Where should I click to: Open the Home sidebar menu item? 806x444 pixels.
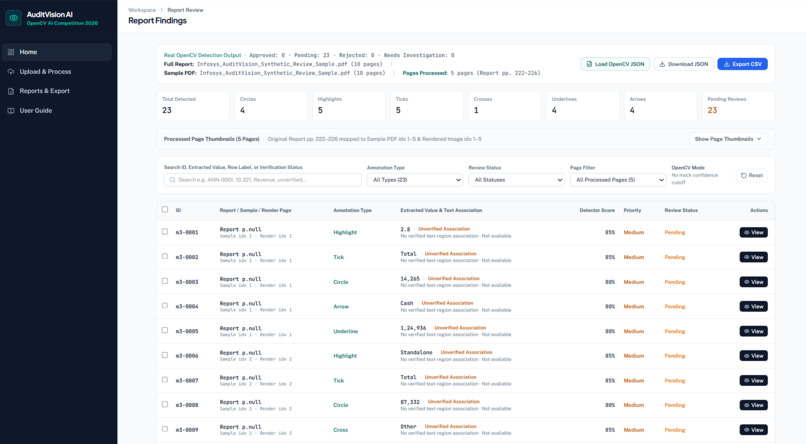pos(57,52)
